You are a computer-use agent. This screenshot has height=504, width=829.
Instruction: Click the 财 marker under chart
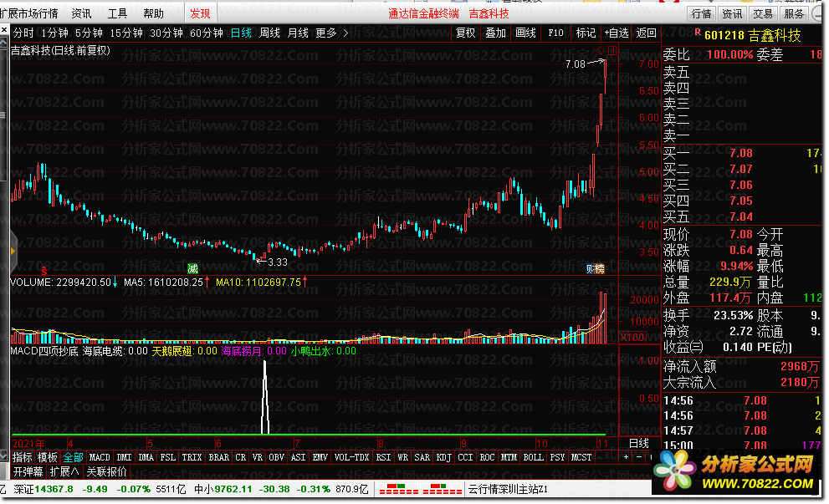tap(591, 269)
